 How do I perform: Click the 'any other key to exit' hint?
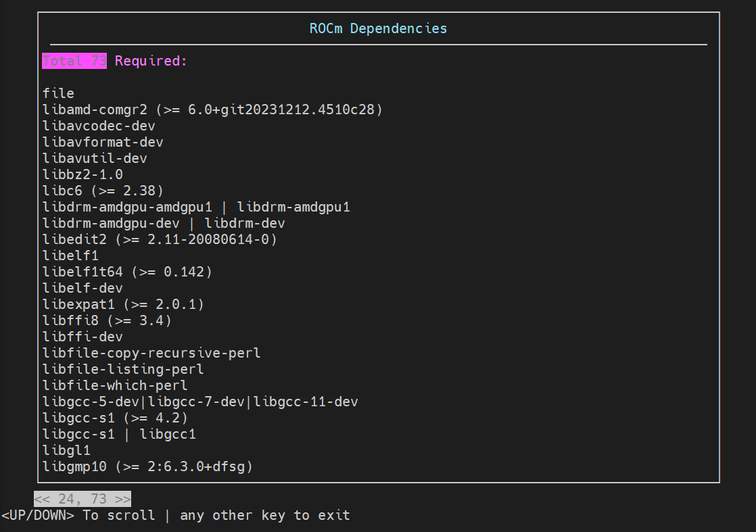click(x=264, y=515)
